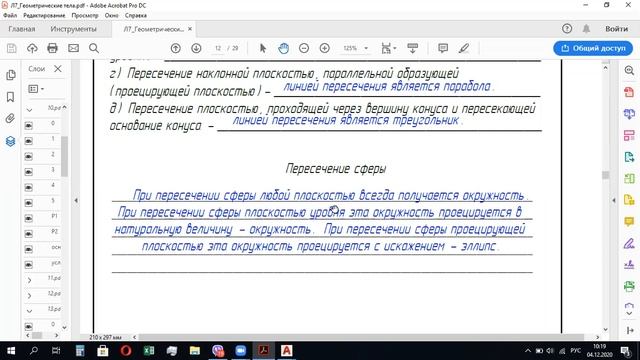Open the attachments paperclip panel
The height and width of the screenshot is (360, 640).
tap(11, 119)
